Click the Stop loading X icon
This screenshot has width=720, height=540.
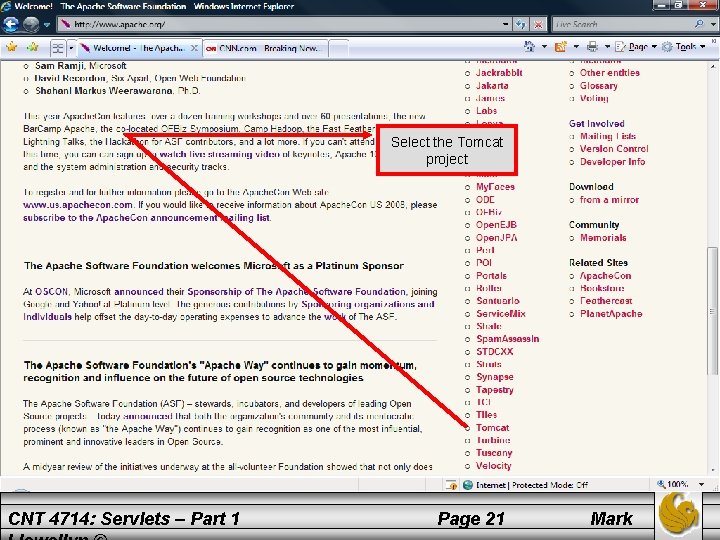[538, 24]
